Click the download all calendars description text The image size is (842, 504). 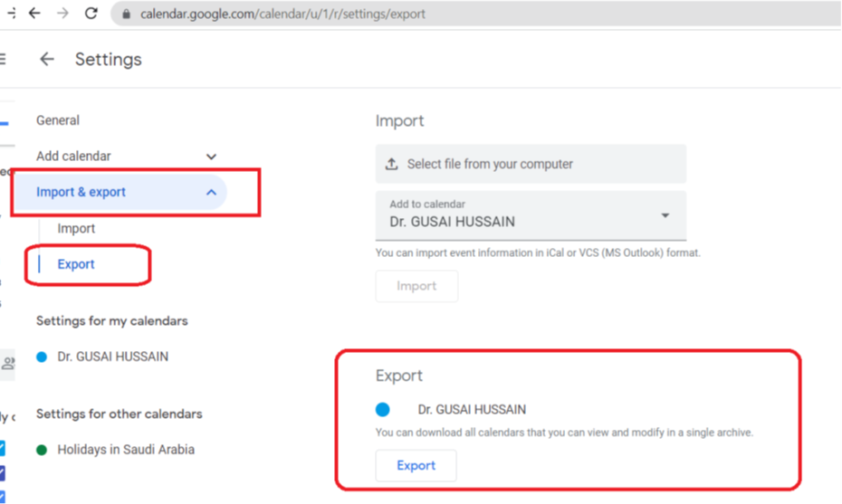coord(564,433)
